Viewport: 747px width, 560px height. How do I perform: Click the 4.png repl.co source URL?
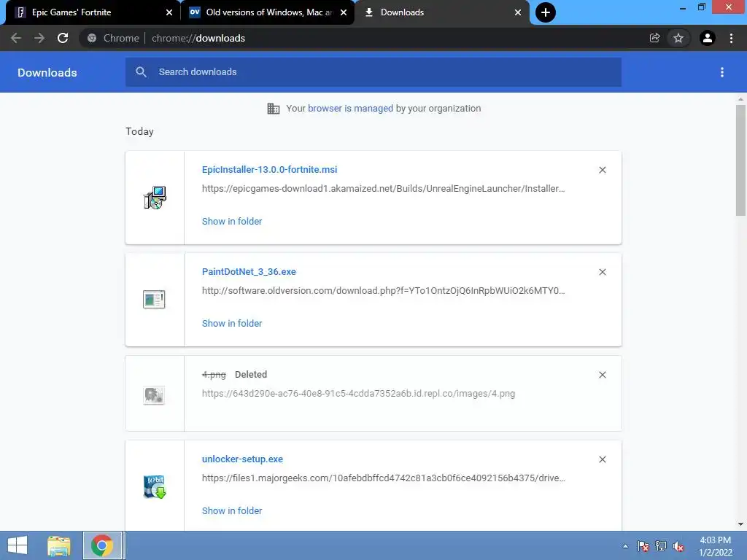[x=358, y=394]
